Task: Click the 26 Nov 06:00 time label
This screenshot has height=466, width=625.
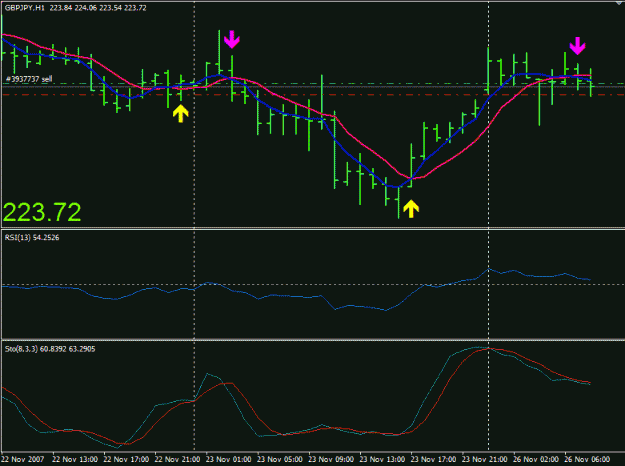Action: (x=587, y=459)
